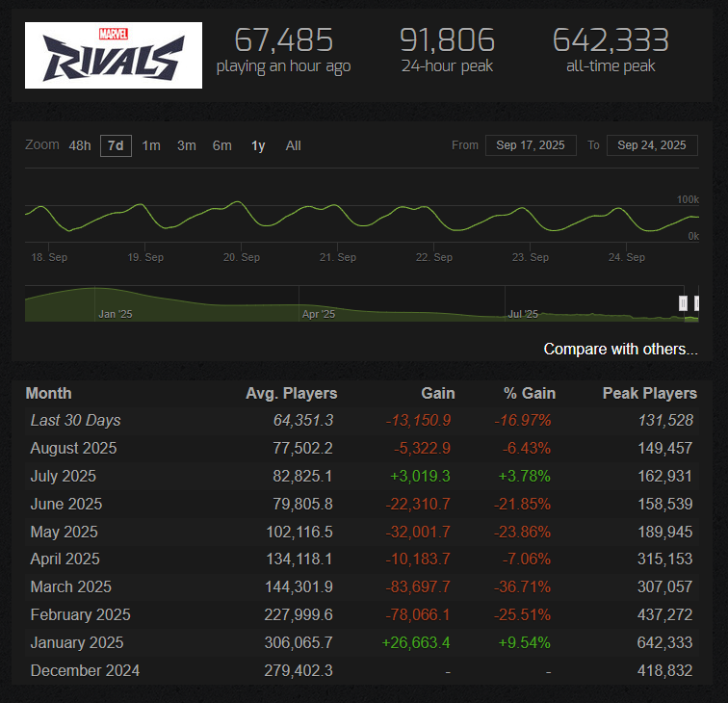Click Jul '25 in the navigator timeline

(x=523, y=314)
